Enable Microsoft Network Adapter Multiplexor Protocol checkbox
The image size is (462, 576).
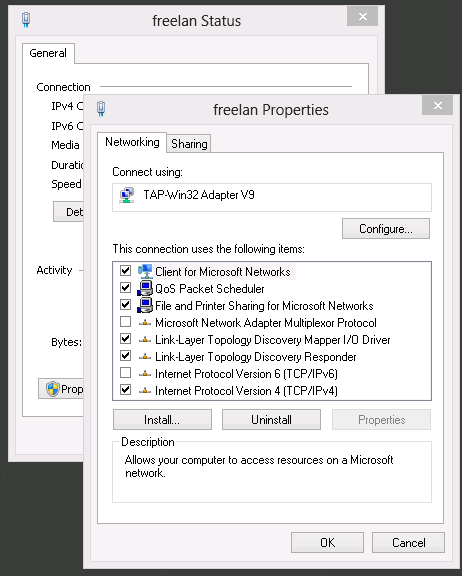tap(126, 322)
